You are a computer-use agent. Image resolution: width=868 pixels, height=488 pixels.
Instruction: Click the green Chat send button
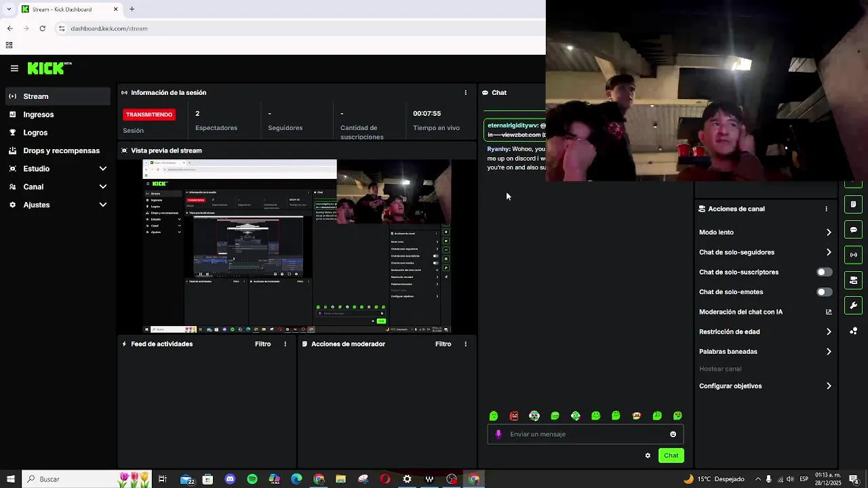point(671,455)
